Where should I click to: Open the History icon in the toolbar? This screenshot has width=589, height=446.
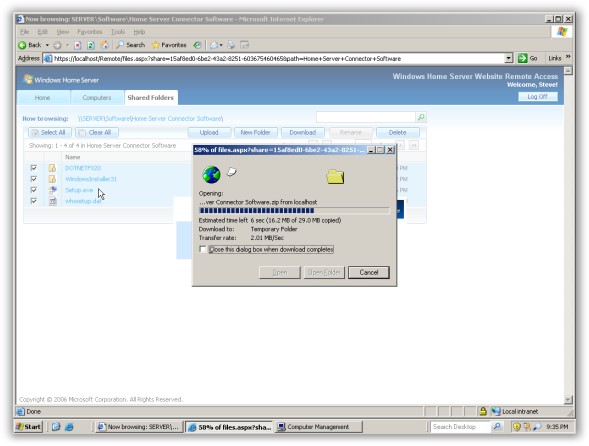point(197,45)
